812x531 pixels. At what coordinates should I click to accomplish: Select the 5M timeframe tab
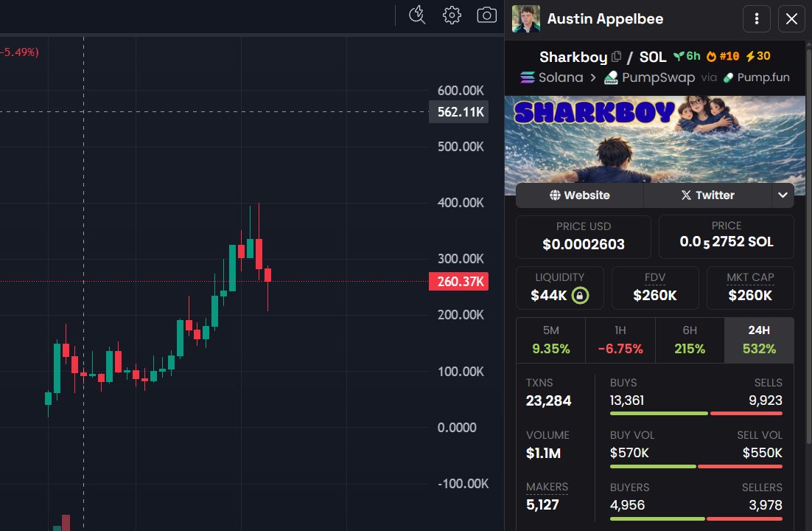click(550, 340)
